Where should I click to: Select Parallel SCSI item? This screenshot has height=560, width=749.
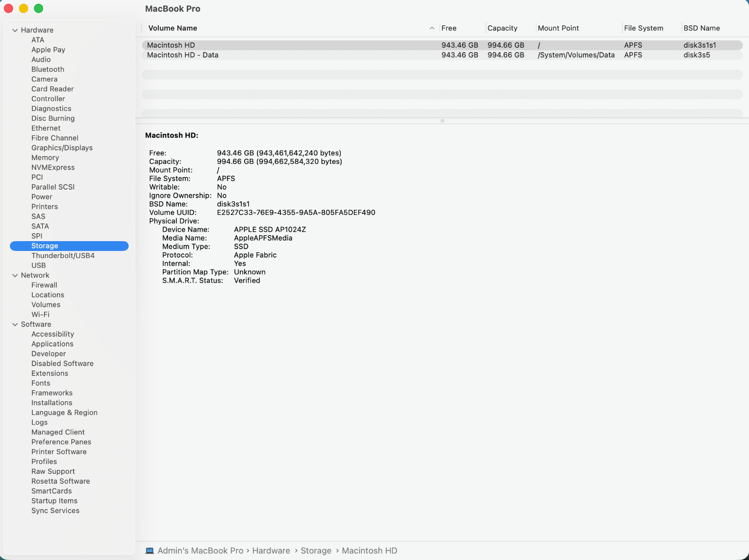[53, 188]
